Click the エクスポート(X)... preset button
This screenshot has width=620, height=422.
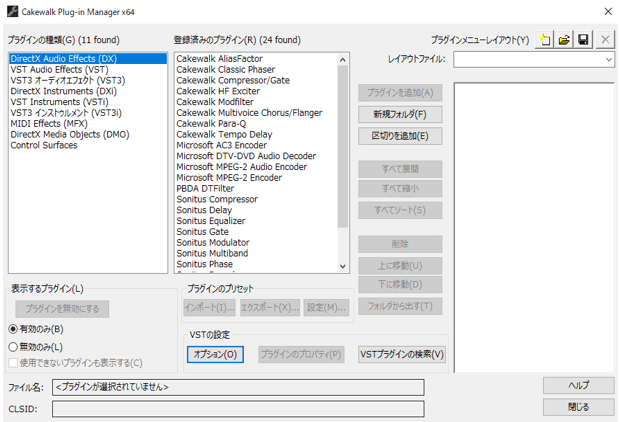click(x=270, y=307)
